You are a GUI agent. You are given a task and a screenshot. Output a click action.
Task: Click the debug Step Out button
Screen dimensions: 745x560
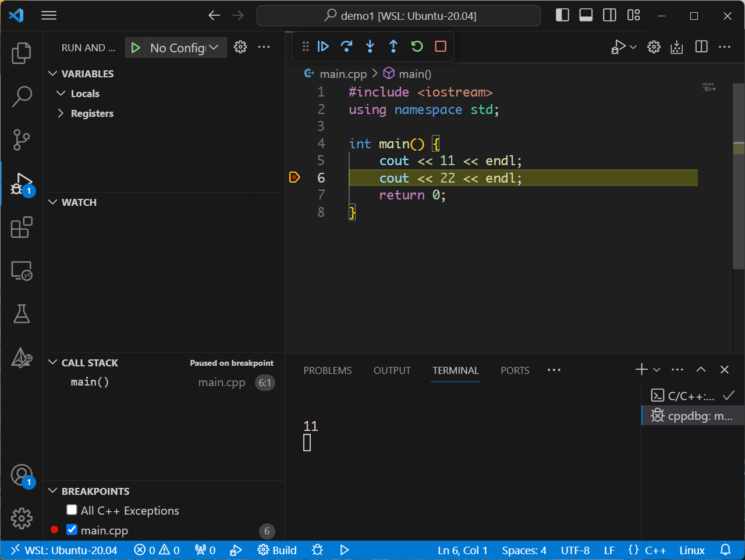[x=393, y=47]
